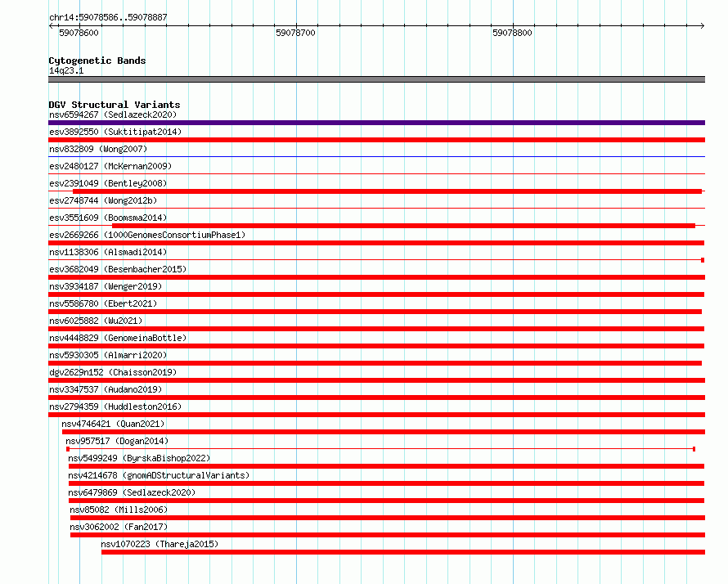The width and height of the screenshot is (728, 584).
Task: Open nsv5586780 (Ebert2021) variant label
Action: click(x=103, y=303)
